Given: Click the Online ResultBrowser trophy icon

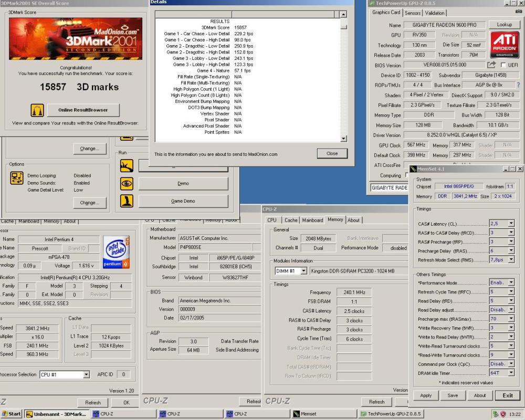Looking at the screenshot, I should pos(37,110).
